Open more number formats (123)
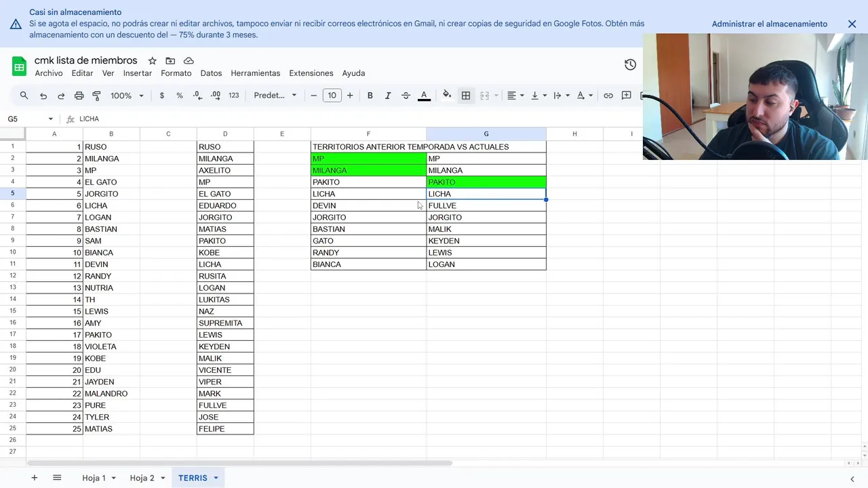 pos(234,96)
